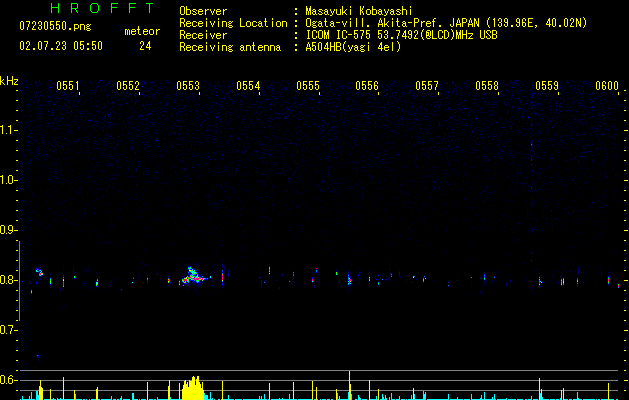Image resolution: width=629 pixels, height=400 pixels.
Task: Click the 1.0 kHz frequency axis label
Action: point(8,180)
